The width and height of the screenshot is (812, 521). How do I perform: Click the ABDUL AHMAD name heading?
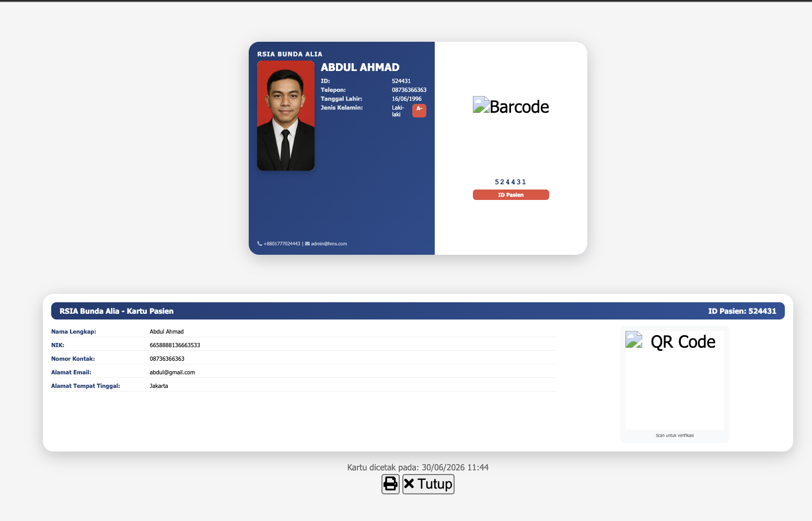click(x=360, y=67)
